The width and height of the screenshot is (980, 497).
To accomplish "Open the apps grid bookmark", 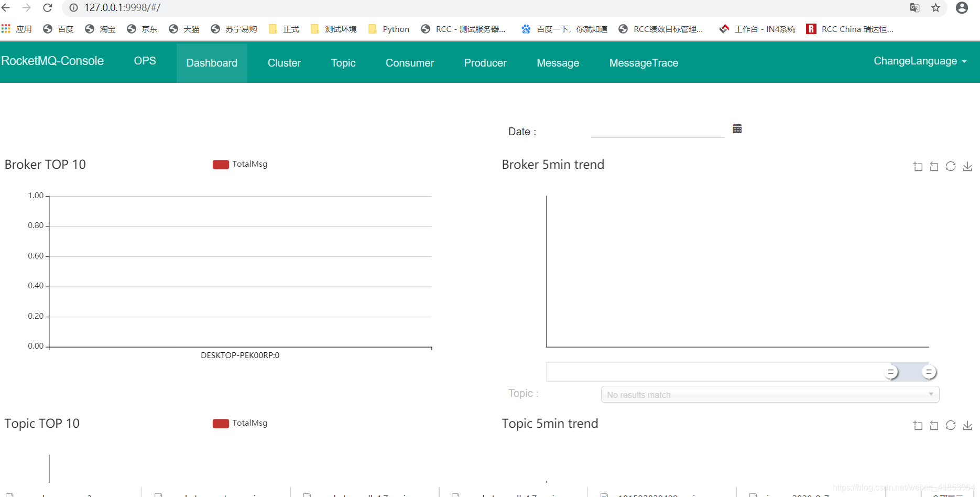I will tap(16, 29).
